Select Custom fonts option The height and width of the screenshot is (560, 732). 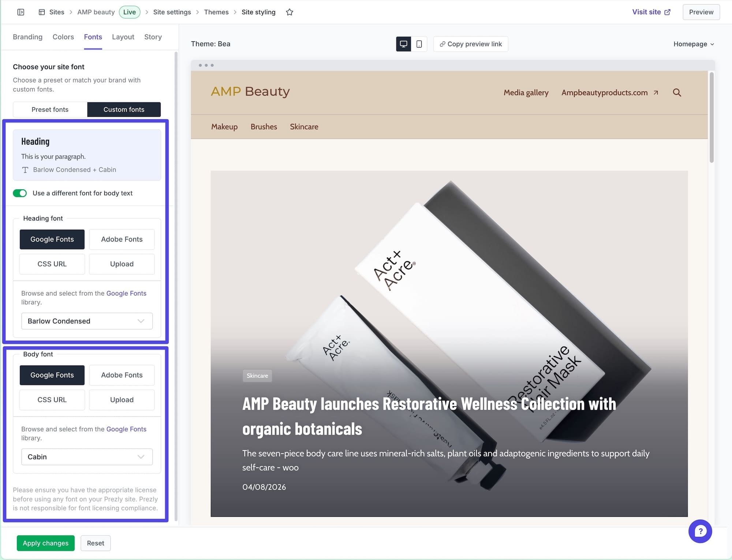pos(124,109)
